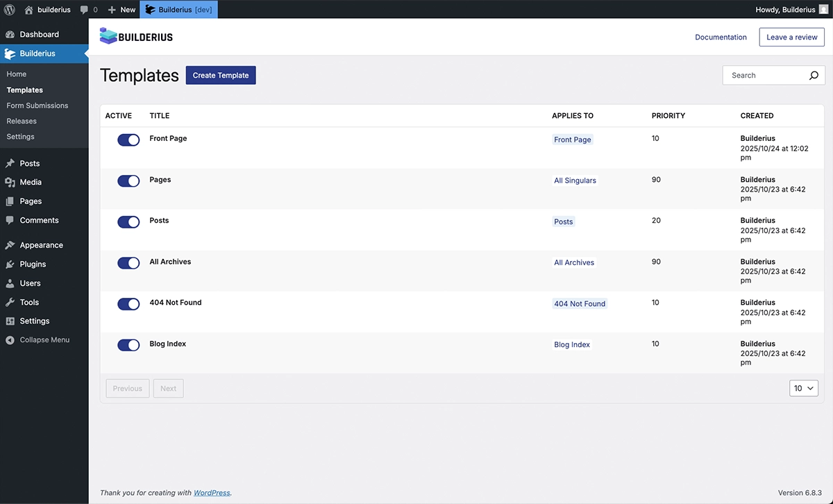Click the WordPress logo in the admin bar
The image size is (833, 504).
tap(8, 9)
